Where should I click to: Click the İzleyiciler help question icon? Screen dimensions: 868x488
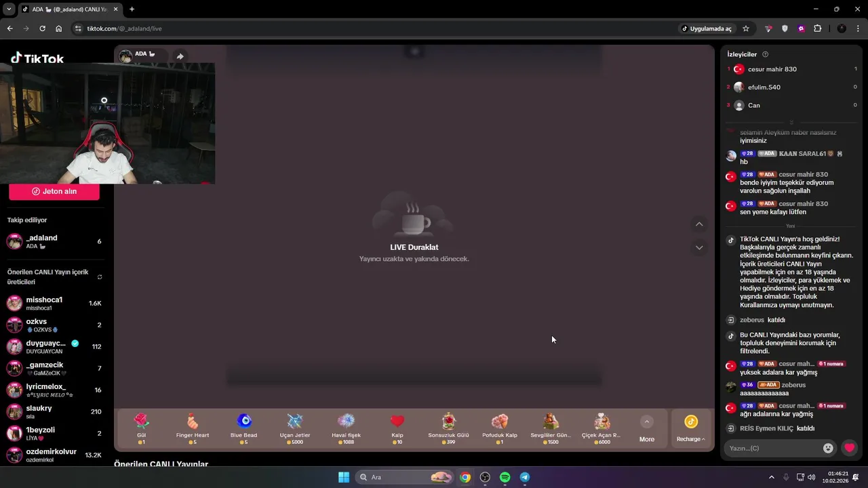pyautogui.click(x=766, y=54)
